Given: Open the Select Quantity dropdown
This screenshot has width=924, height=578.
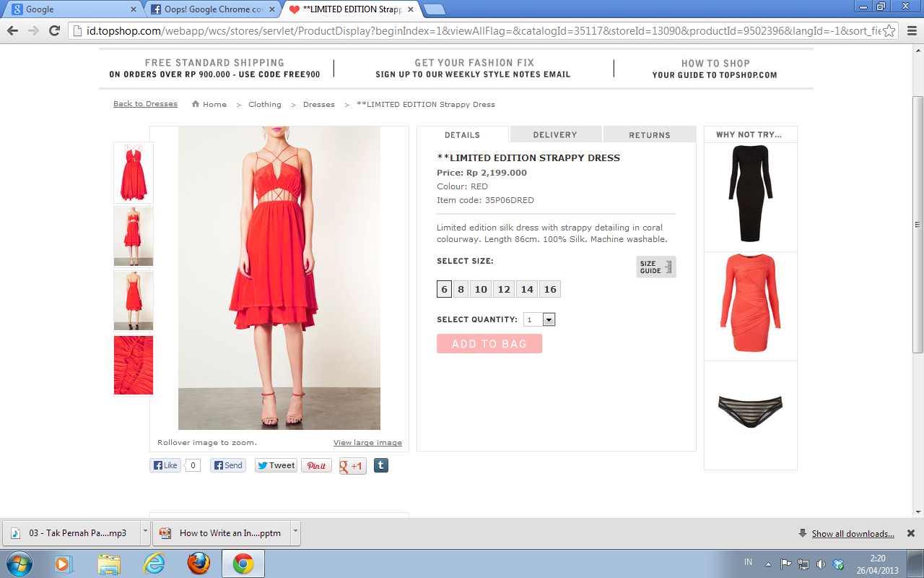Looking at the screenshot, I should point(540,319).
